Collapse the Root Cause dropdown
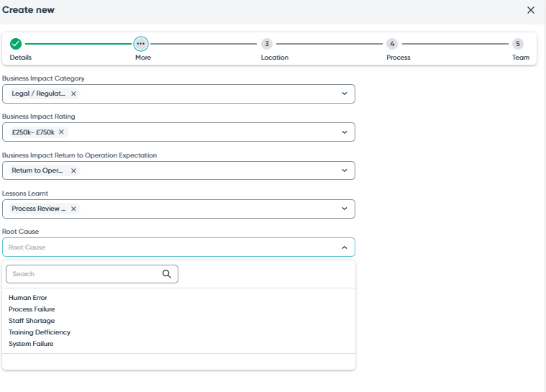The image size is (546, 392). [344, 247]
